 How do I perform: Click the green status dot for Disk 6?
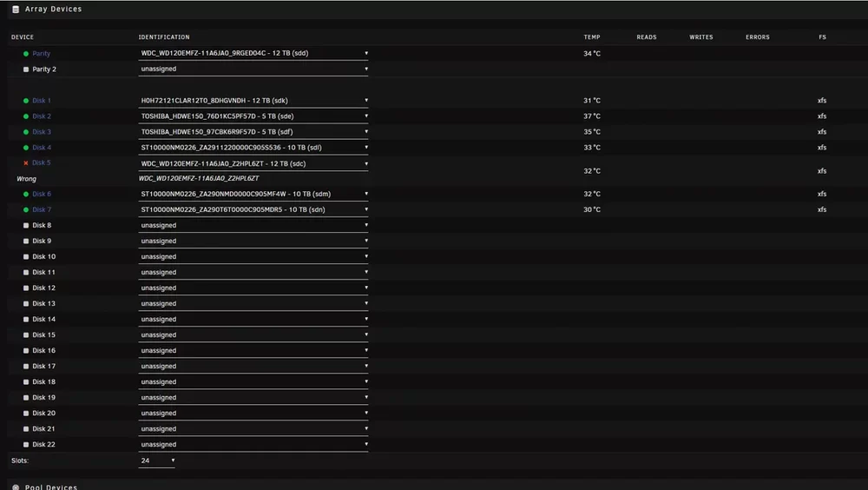click(26, 194)
